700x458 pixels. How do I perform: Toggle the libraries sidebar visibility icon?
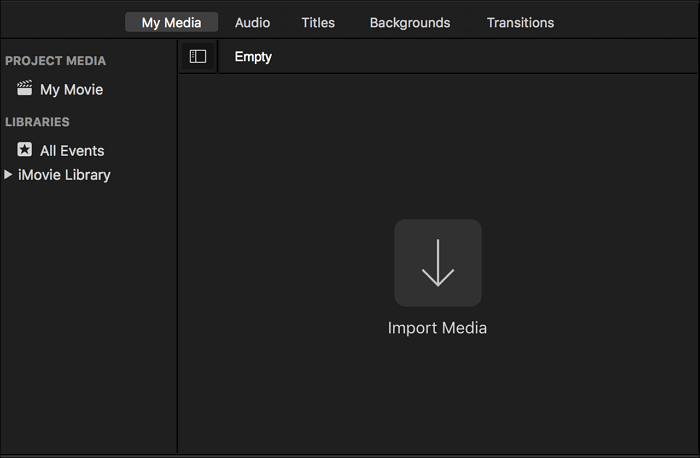(198, 57)
